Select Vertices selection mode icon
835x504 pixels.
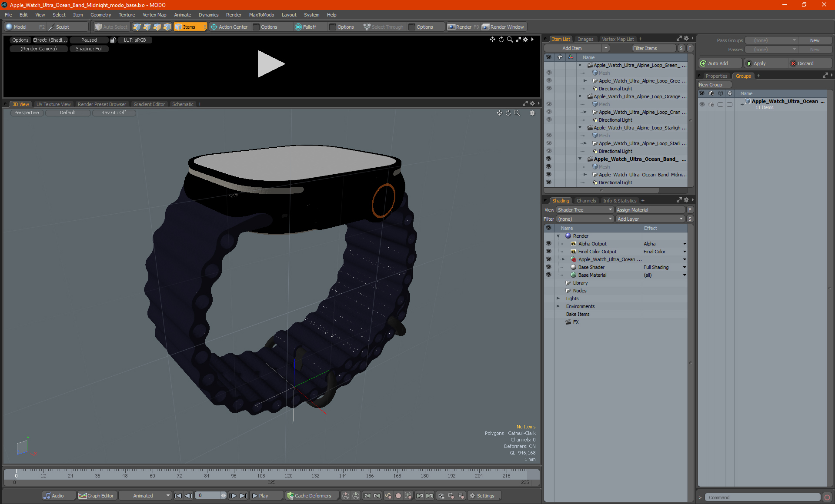137,27
